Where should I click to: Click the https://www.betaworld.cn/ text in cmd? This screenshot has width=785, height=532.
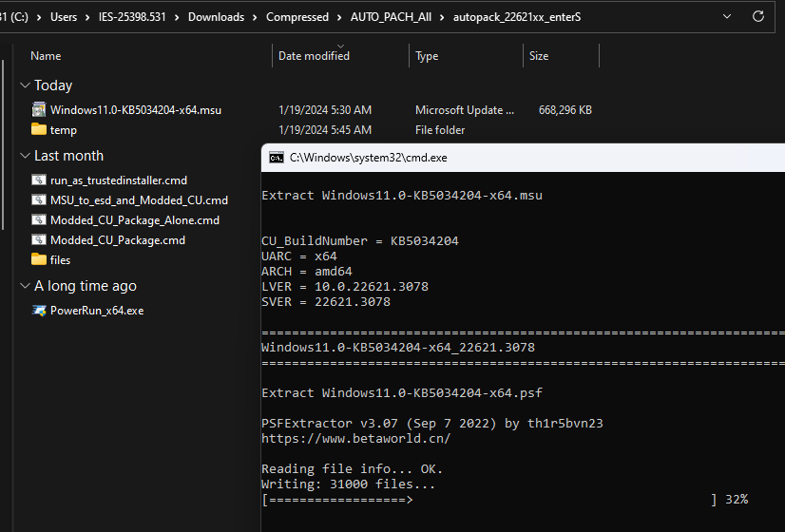(x=356, y=439)
